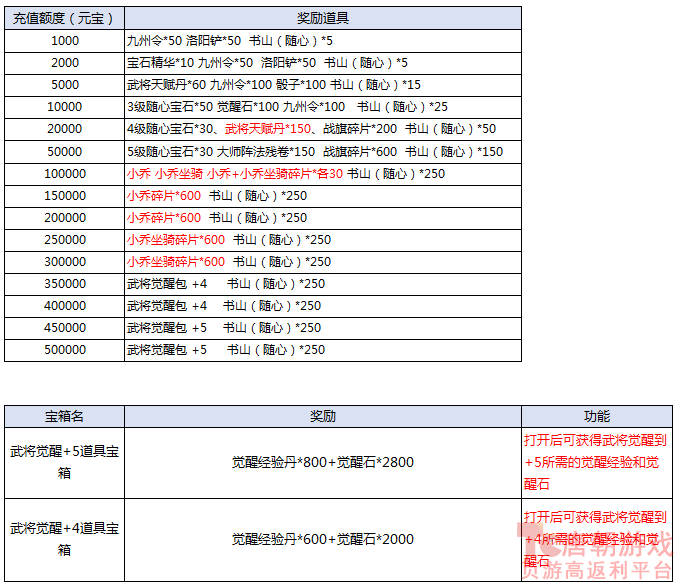Image resolution: width=679 pixels, height=586 pixels.
Task: Click 小乔碎片*600 in the 150000 row
Action: (164, 197)
